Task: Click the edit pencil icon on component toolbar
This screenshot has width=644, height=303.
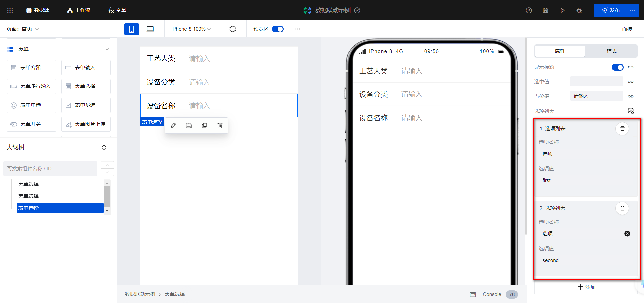Action: pyautogui.click(x=173, y=125)
